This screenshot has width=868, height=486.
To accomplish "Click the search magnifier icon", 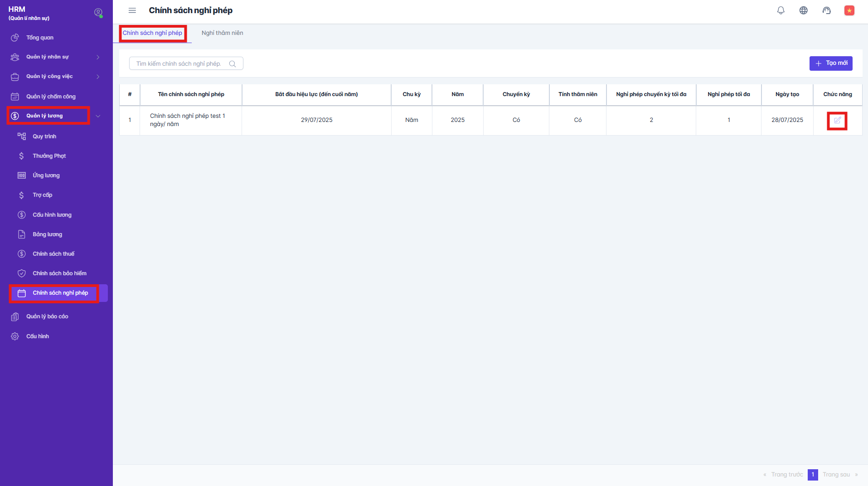I will [x=233, y=64].
